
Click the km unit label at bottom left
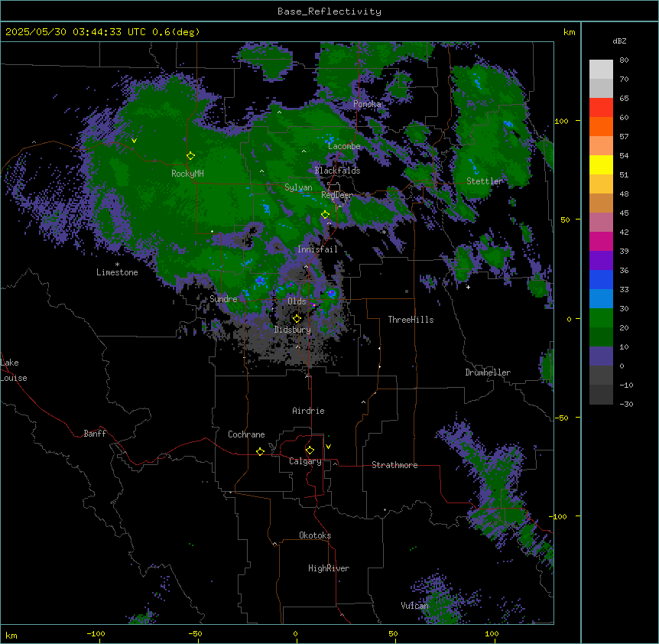(x=11, y=636)
